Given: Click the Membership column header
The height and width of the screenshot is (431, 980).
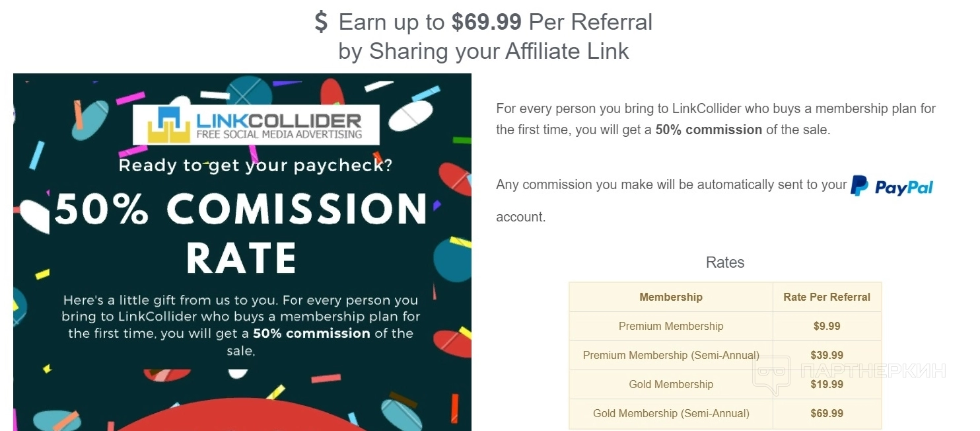Looking at the screenshot, I should tap(670, 297).
